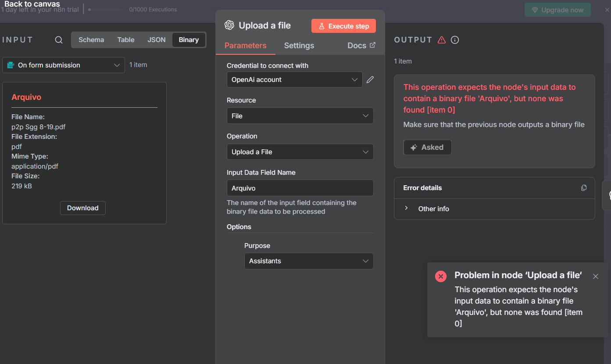611x364 pixels.
Task: Open the 'On form submission' node dropdown
Action: [x=64, y=65]
